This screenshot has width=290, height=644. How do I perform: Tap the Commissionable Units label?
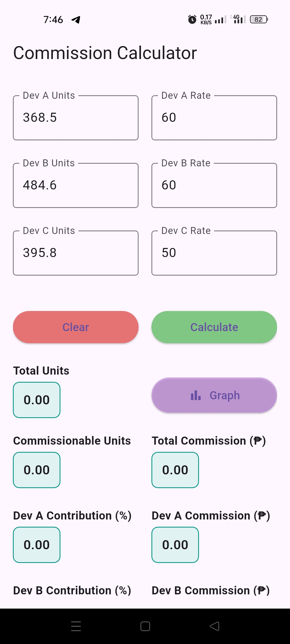point(72,441)
